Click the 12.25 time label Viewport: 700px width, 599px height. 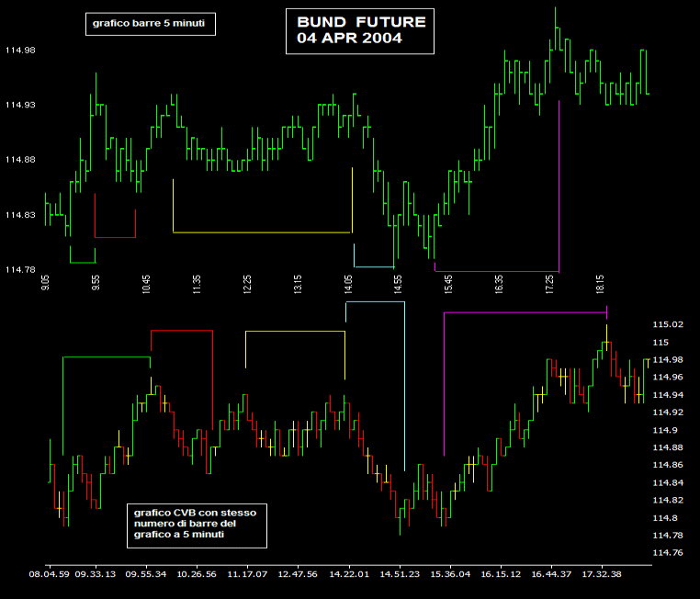(x=247, y=284)
